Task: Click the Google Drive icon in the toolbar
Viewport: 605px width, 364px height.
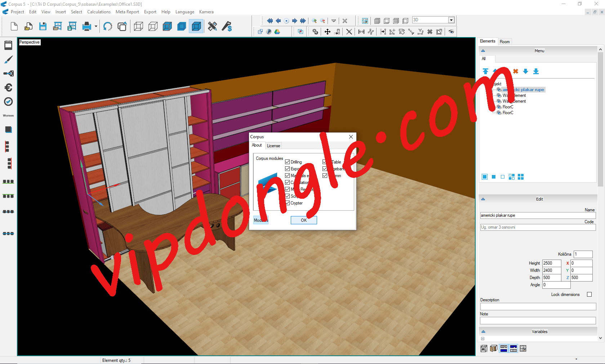Action: [277, 32]
